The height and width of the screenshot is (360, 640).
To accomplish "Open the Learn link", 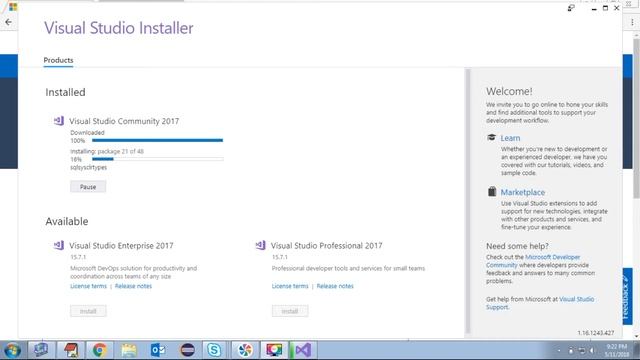I will [510, 138].
